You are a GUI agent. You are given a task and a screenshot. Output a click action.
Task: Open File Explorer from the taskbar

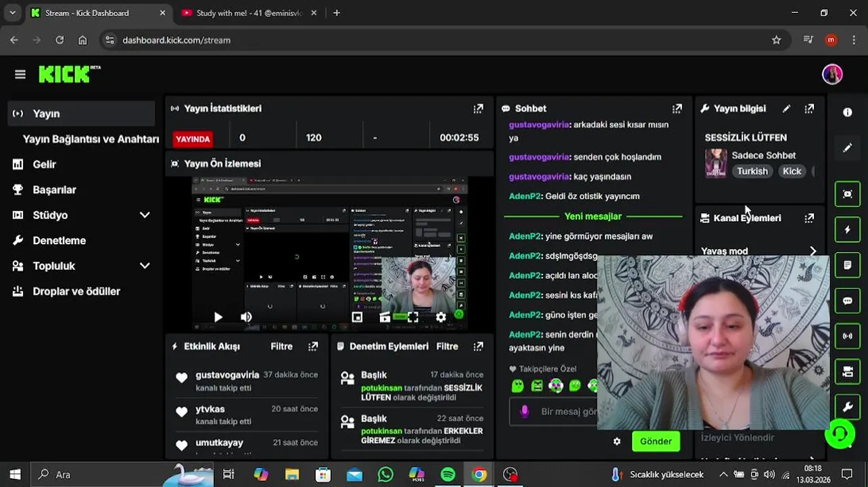tap(292, 475)
